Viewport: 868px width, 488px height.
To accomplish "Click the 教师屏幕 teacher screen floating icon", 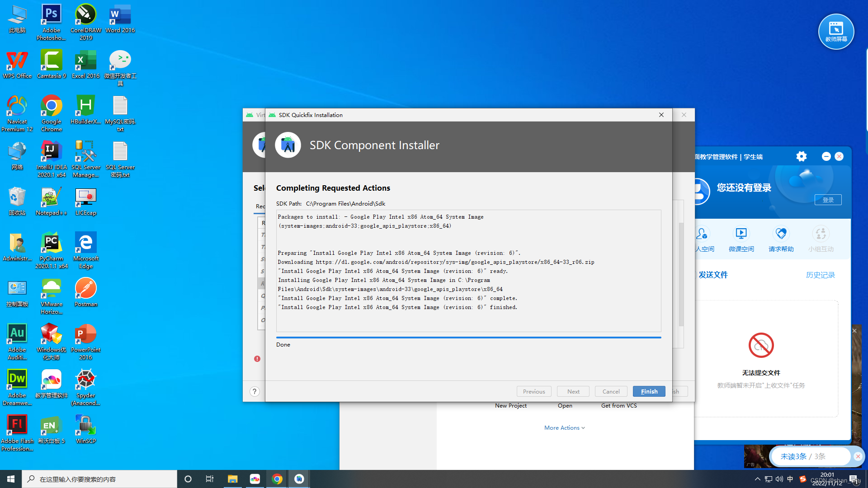I will pyautogui.click(x=836, y=32).
